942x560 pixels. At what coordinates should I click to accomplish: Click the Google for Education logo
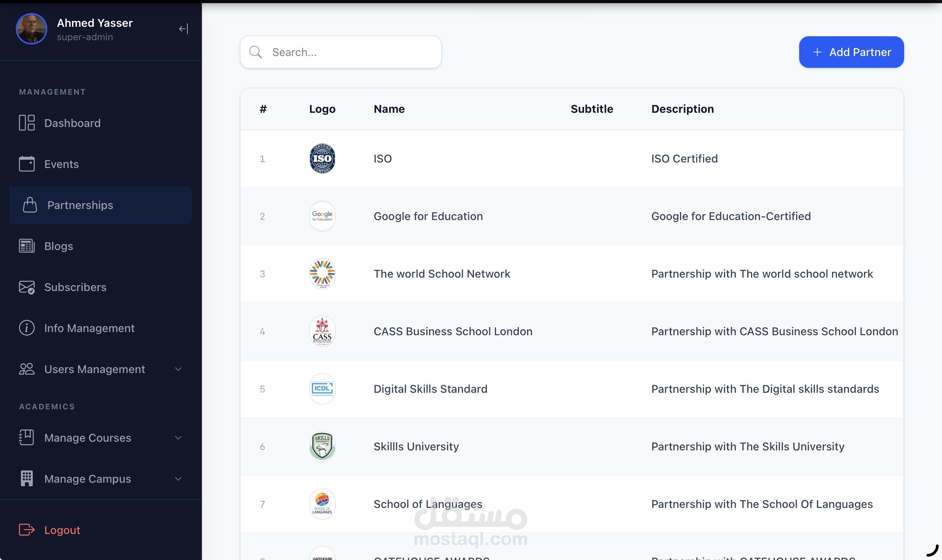tap(322, 216)
